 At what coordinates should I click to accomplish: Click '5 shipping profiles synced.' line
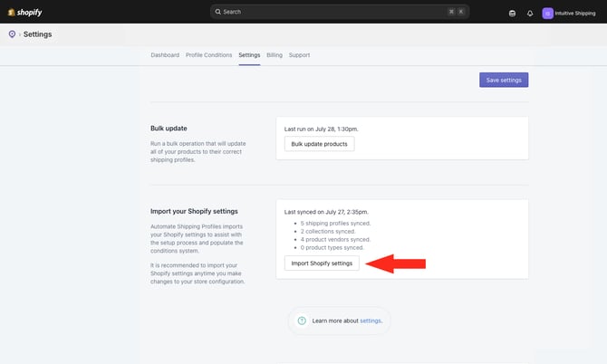coord(335,223)
